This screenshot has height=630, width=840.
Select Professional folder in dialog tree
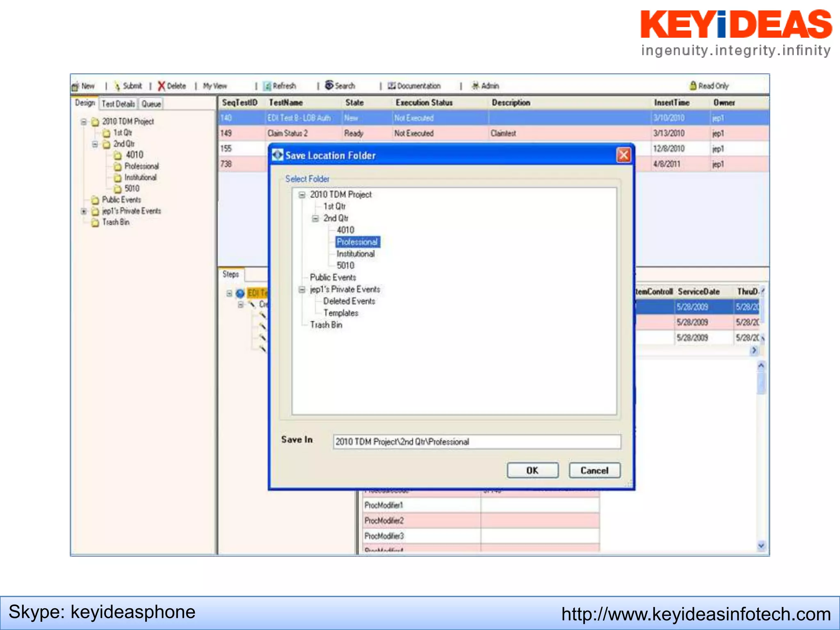pyautogui.click(x=357, y=242)
